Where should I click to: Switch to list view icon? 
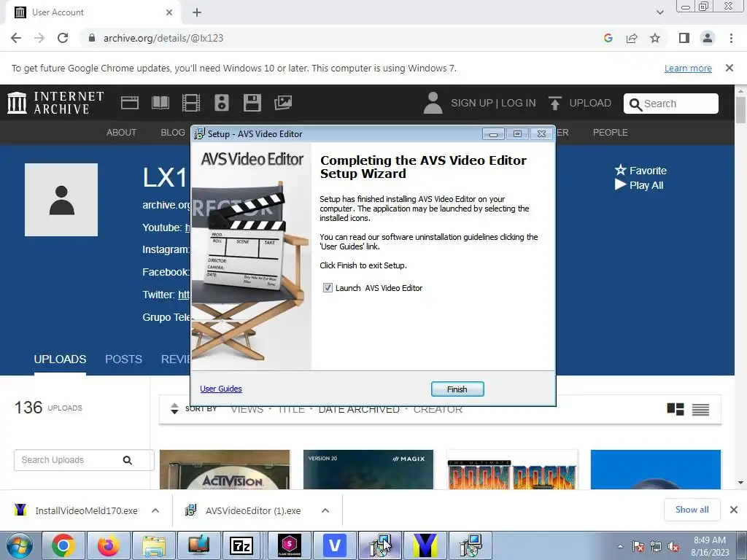point(700,409)
